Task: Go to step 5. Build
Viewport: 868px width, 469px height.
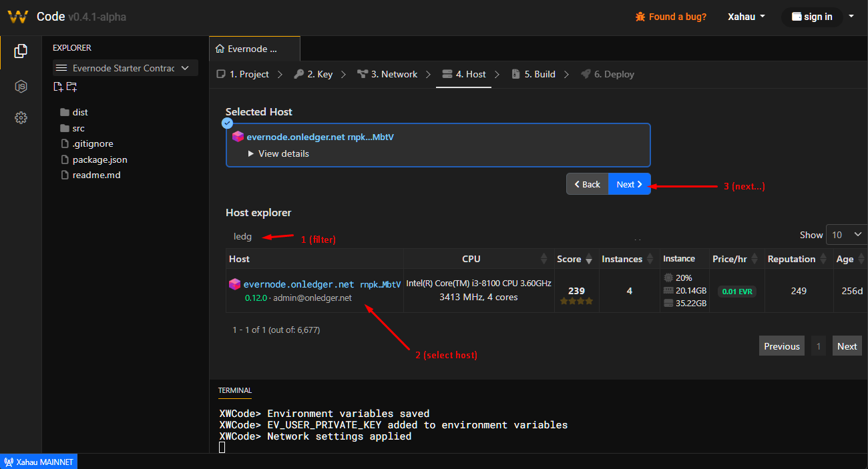Action: (533, 74)
